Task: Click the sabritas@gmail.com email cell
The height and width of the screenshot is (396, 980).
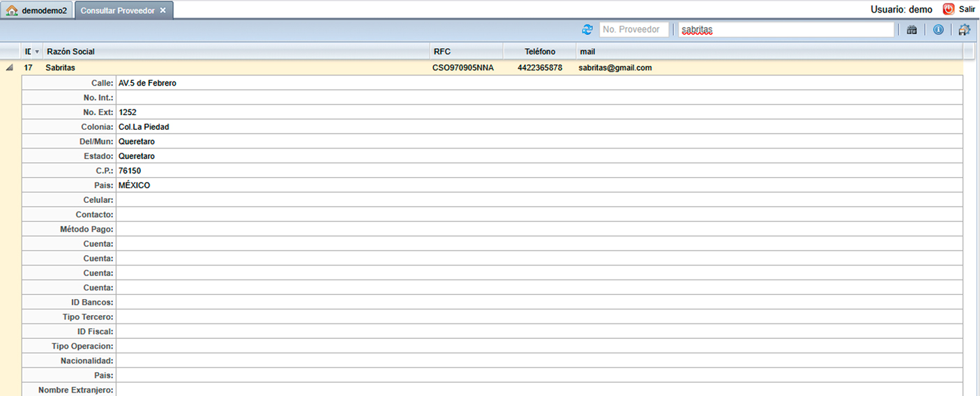Action: tap(615, 68)
